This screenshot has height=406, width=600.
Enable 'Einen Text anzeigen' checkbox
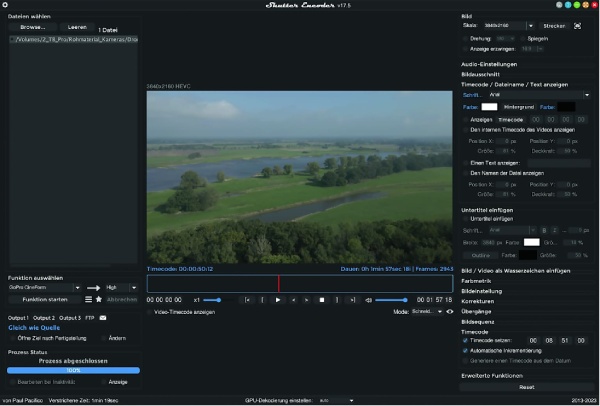click(x=465, y=163)
